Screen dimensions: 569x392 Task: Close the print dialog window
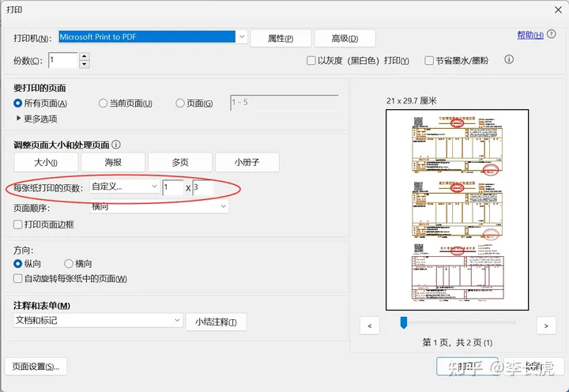point(554,9)
